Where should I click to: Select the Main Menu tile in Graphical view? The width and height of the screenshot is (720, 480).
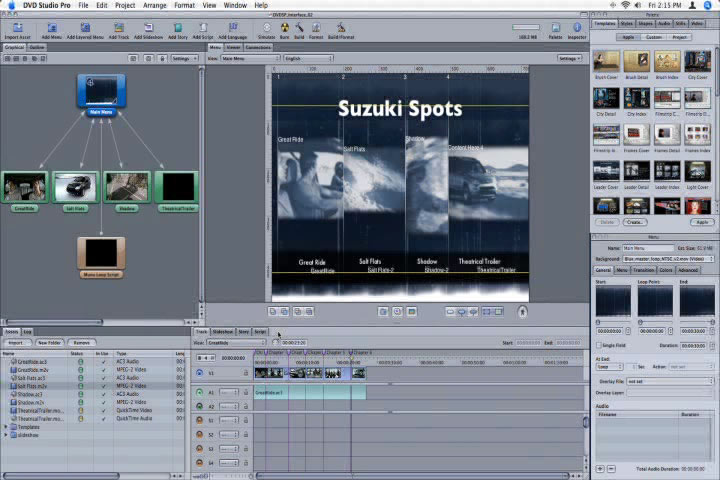tap(101, 91)
